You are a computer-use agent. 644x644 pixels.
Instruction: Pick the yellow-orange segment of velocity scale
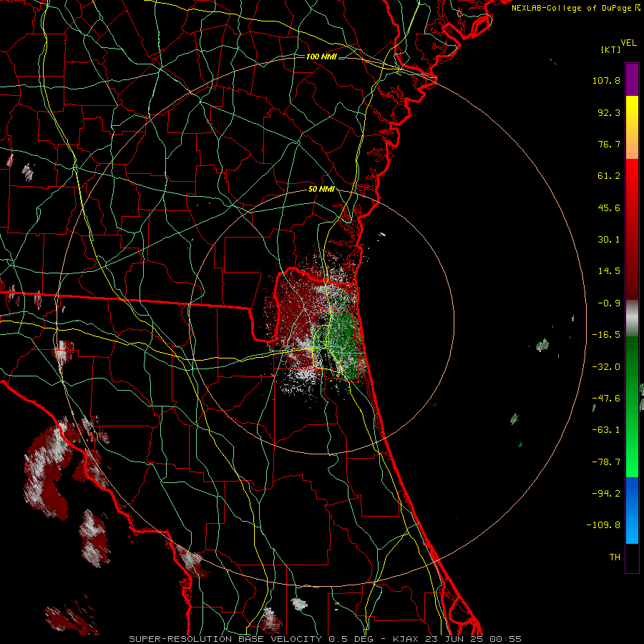[632, 128]
